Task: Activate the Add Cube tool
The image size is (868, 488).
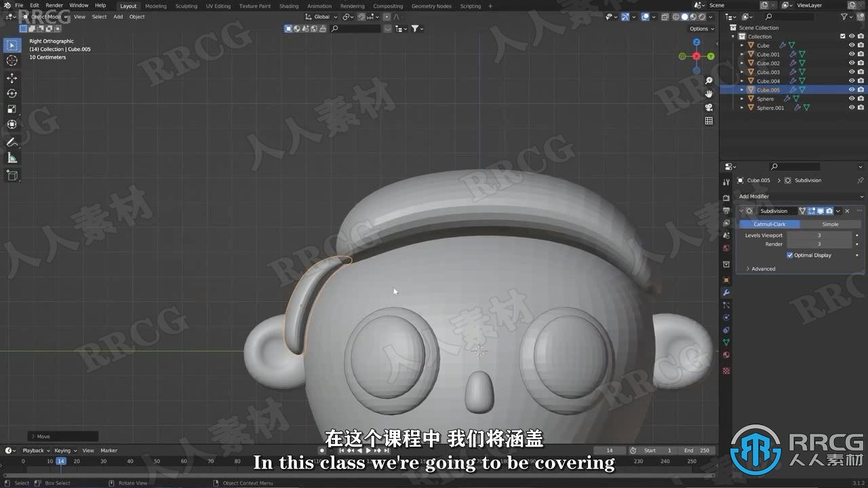Action: coord(12,175)
